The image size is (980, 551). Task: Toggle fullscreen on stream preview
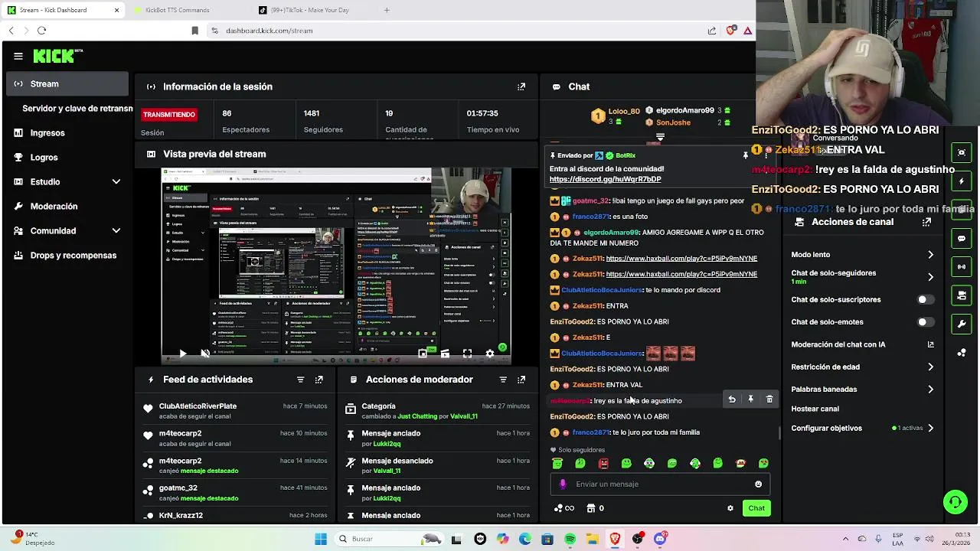tap(467, 353)
